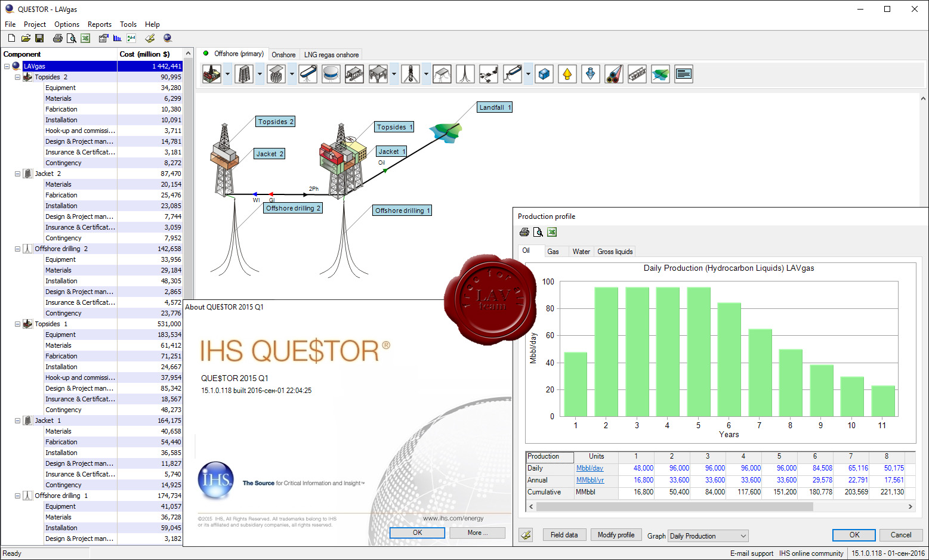Click the MMbbl/yr units link
The width and height of the screenshot is (929, 560).
590,481
